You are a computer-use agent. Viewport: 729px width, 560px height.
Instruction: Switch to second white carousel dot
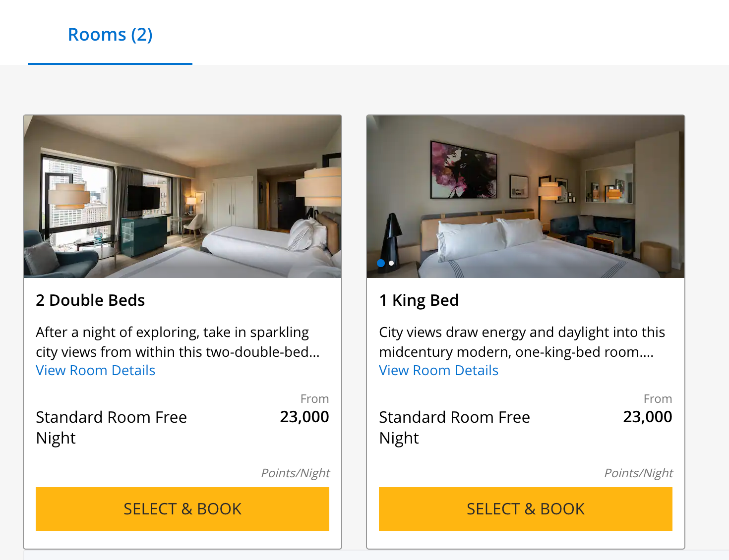coord(391,263)
